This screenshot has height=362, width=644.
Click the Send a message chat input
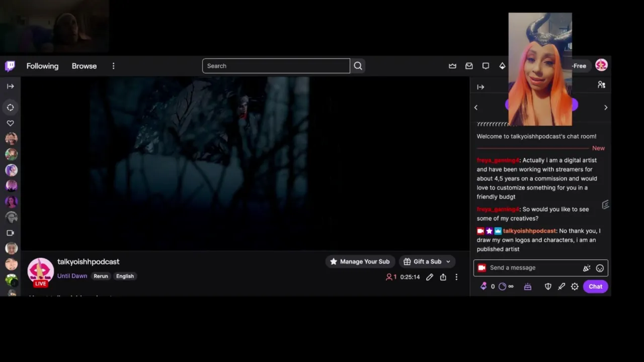coord(534,268)
